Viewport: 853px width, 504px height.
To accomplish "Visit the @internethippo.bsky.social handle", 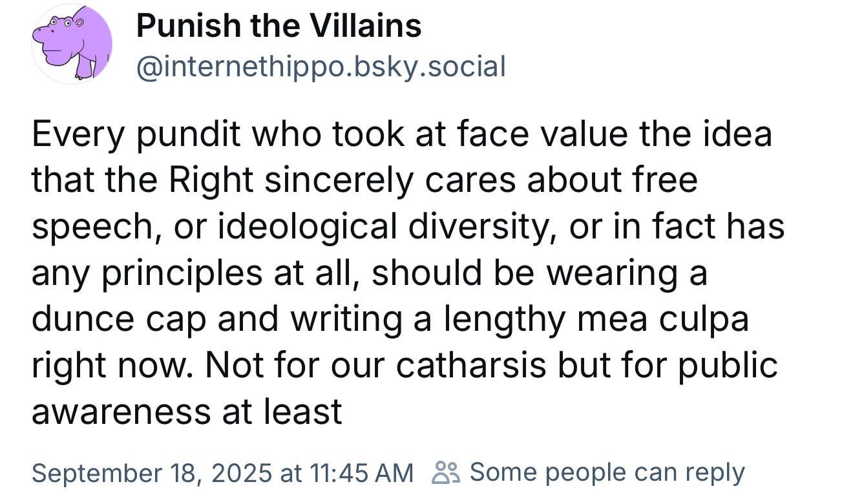I will click(321, 67).
